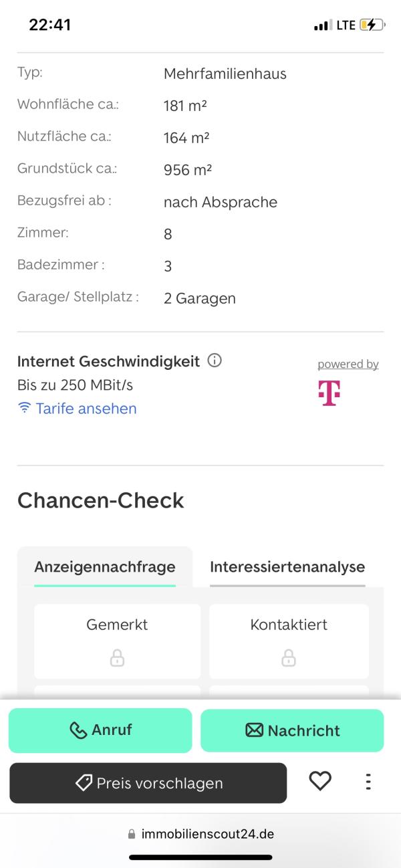Tap the signal strength bars

coord(323,25)
